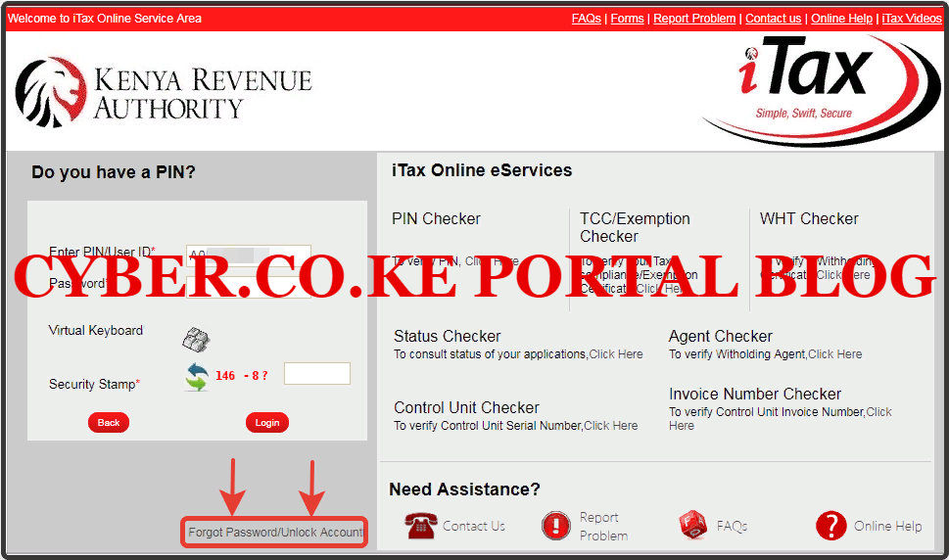Open Report Problem link in top bar
Screen dimensions: 949x560
coord(694,19)
